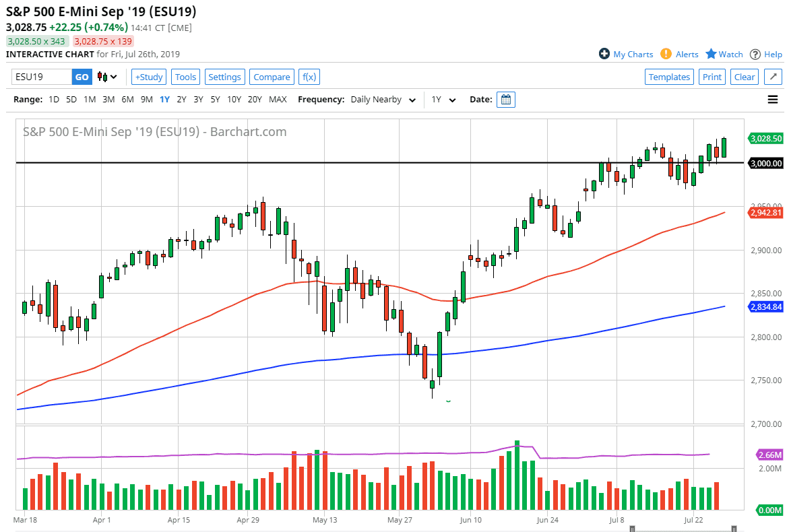
Task: Open the Tools menu
Action: pyautogui.click(x=185, y=77)
